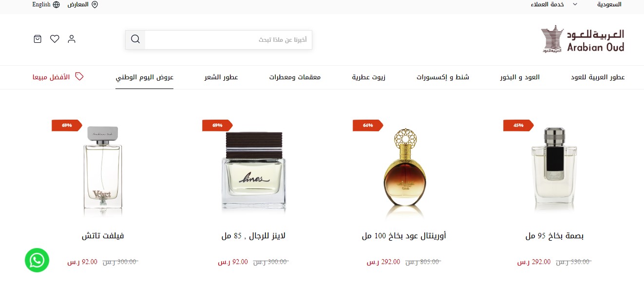Open the shopping bag cart icon
Screen dimensions: 644x284
point(38,39)
